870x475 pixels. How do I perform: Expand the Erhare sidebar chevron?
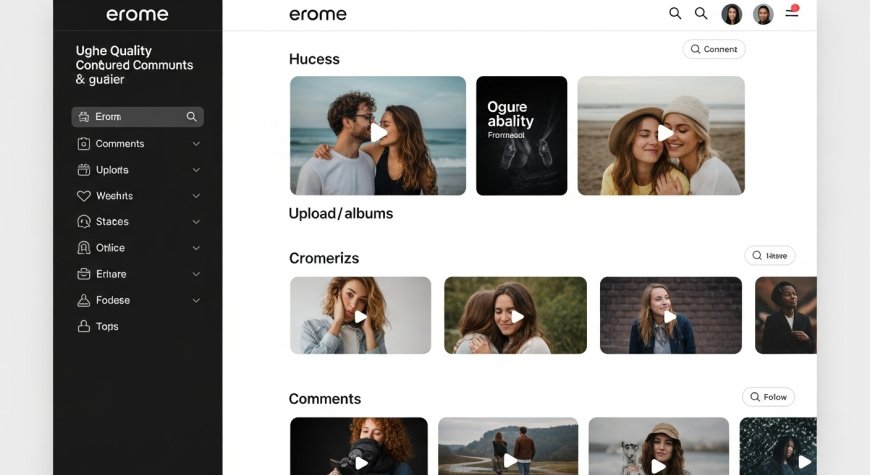(x=196, y=274)
